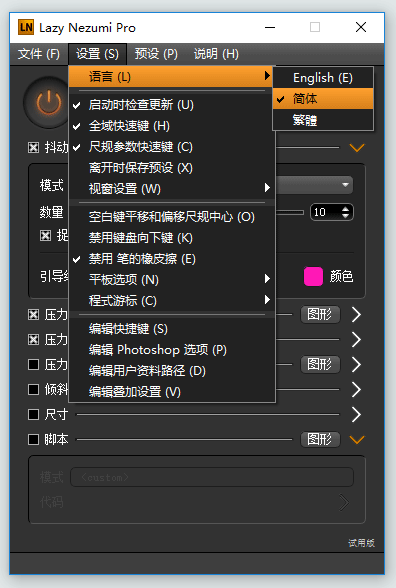Enable the 脚本 checkbox
Screen dimensions: 396x588
click(33, 439)
